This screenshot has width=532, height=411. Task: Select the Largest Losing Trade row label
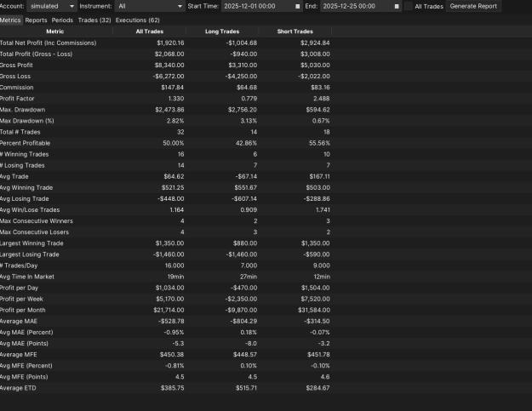point(30,254)
